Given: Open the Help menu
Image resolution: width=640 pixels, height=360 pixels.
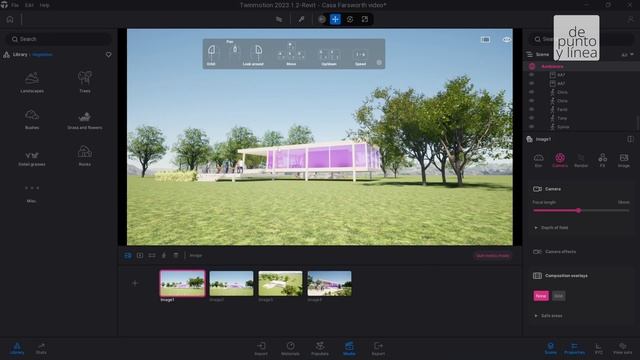Looking at the screenshot, I should [x=44, y=5].
